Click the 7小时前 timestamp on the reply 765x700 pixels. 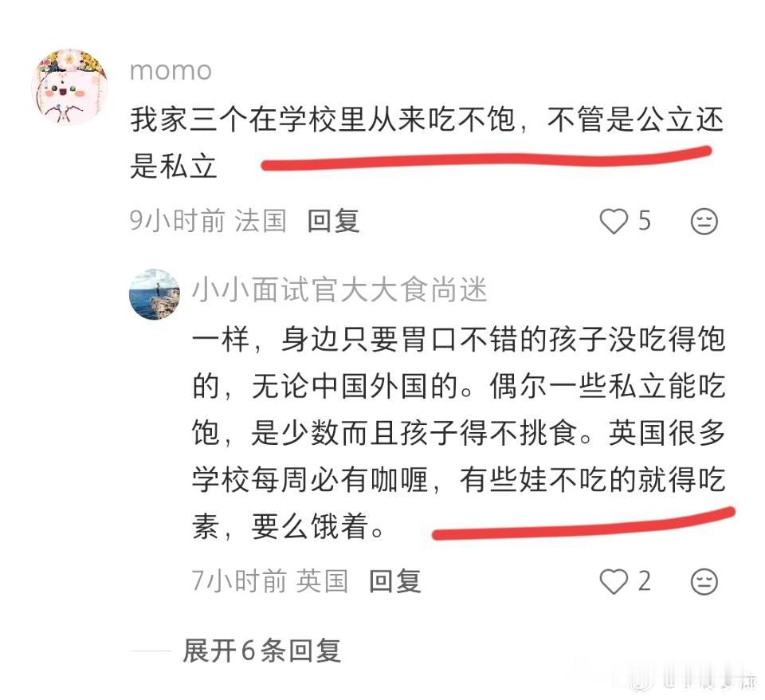(239, 581)
